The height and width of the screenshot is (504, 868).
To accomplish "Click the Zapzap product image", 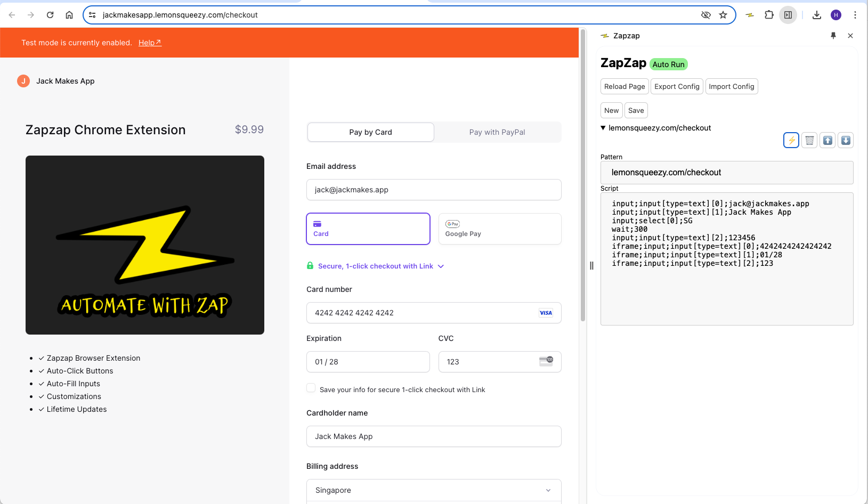I will (145, 245).
